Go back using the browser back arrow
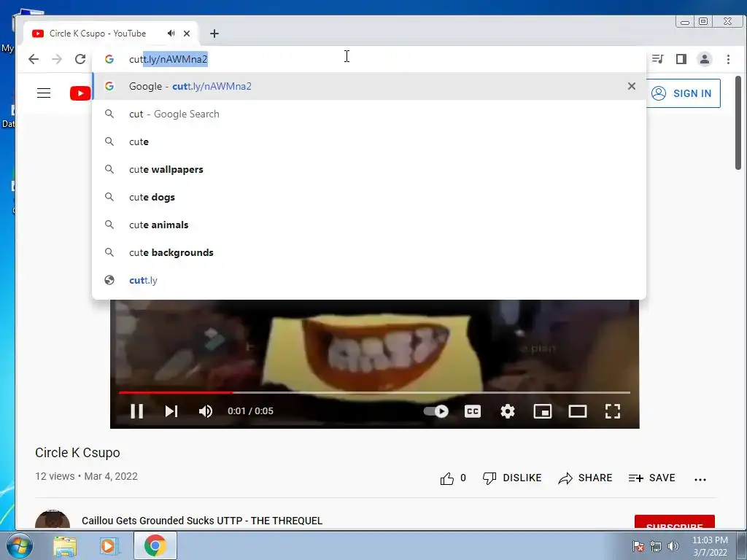Image resolution: width=747 pixels, height=560 pixels. pos(34,59)
